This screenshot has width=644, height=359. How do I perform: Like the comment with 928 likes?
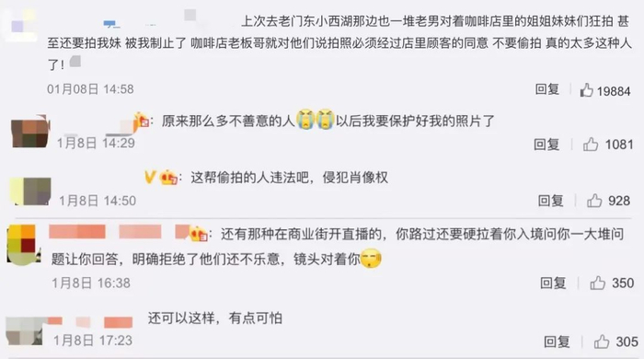click(594, 201)
